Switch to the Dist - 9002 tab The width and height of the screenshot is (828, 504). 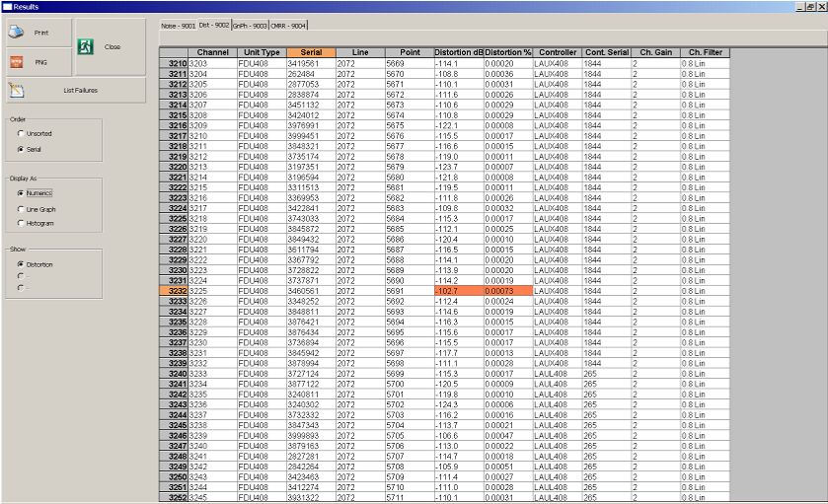pyautogui.click(x=214, y=25)
